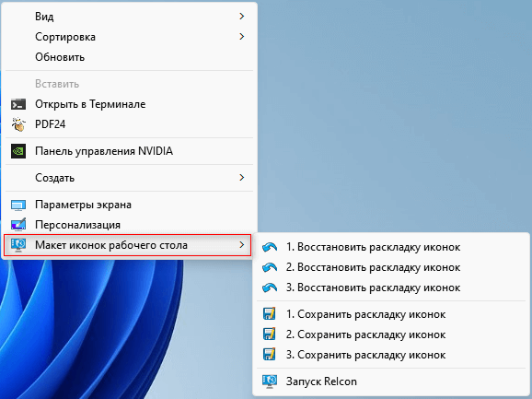Choose 2. Восстановить раскладку иконок
This screenshot has height=399, width=532.
coord(391,267)
